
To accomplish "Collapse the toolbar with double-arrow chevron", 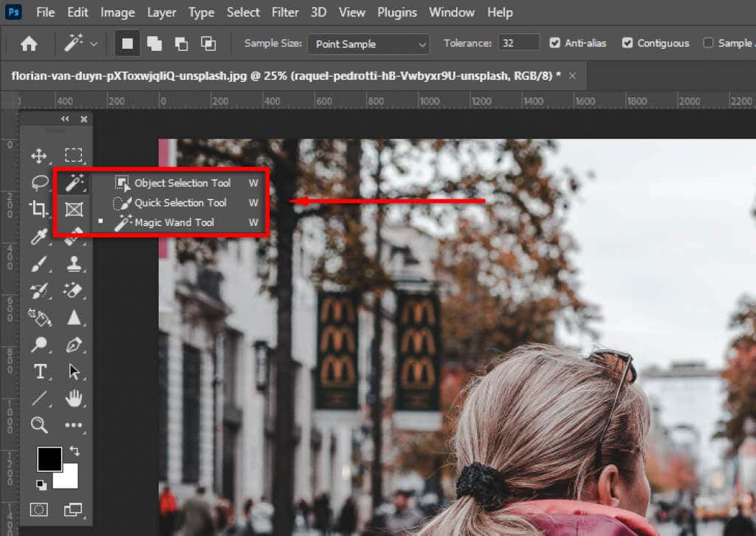I will click(x=65, y=118).
